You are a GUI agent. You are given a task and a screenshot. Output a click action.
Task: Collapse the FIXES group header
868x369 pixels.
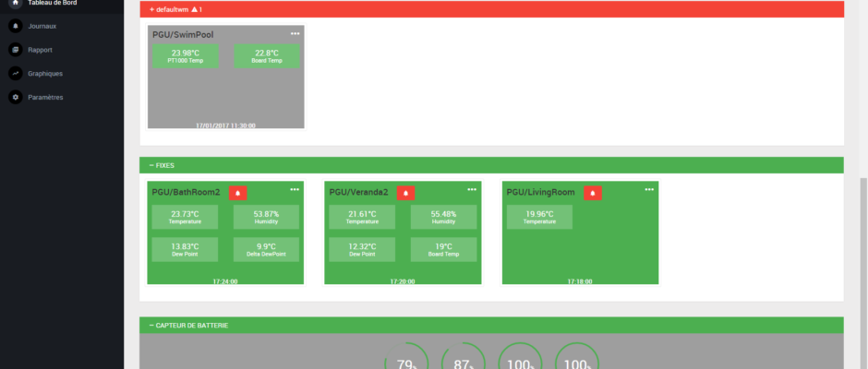click(491, 165)
